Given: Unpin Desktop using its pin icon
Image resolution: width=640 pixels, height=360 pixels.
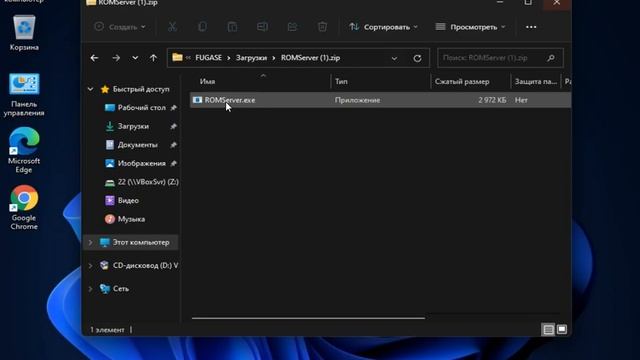Looking at the screenshot, I should [173, 108].
